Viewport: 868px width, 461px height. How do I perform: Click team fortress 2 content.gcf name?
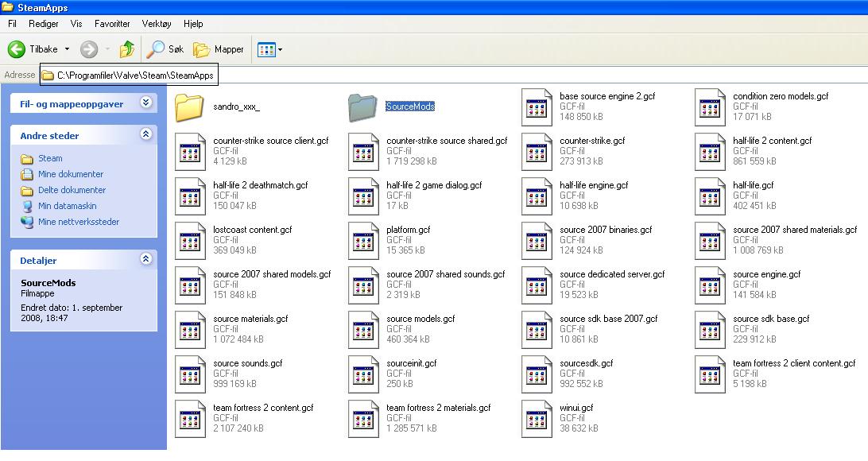point(263,408)
